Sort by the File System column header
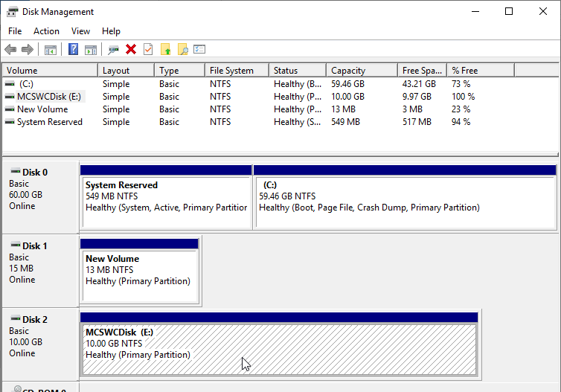Viewport: 561px width, 392px height. click(231, 71)
